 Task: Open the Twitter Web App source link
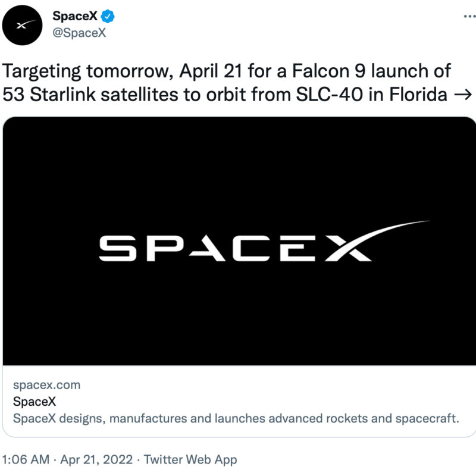[x=190, y=459]
